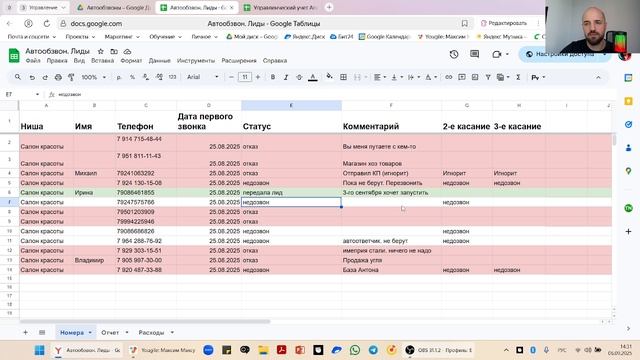640x360 pixels.
Task: Select the header cell Статус
Action: [x=291, y=122]
